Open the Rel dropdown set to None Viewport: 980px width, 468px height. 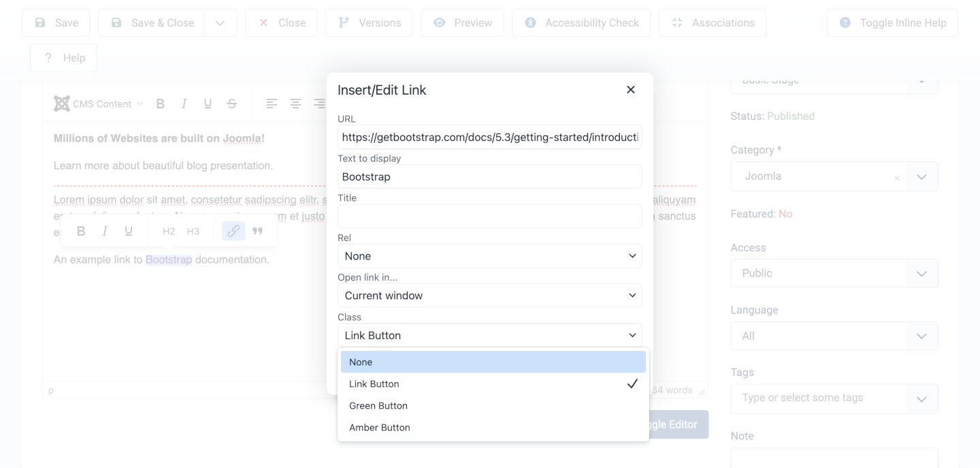click(x=490, y=256)
